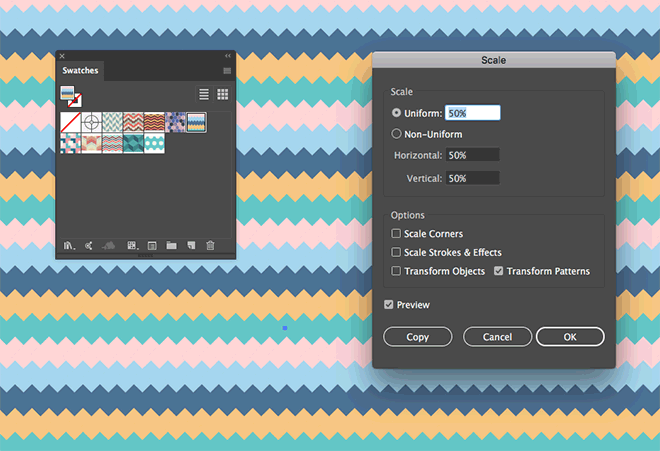
Task: Open the Swatches panel flyout menu
Action: coord(227,71)
